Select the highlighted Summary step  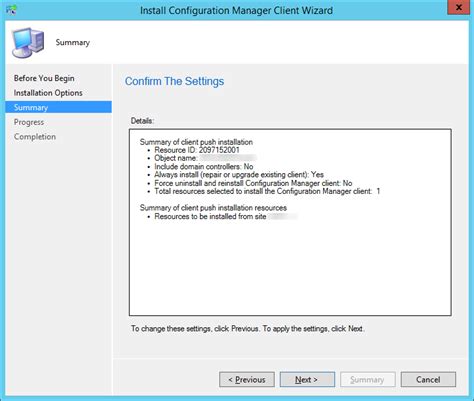(59, 107)
